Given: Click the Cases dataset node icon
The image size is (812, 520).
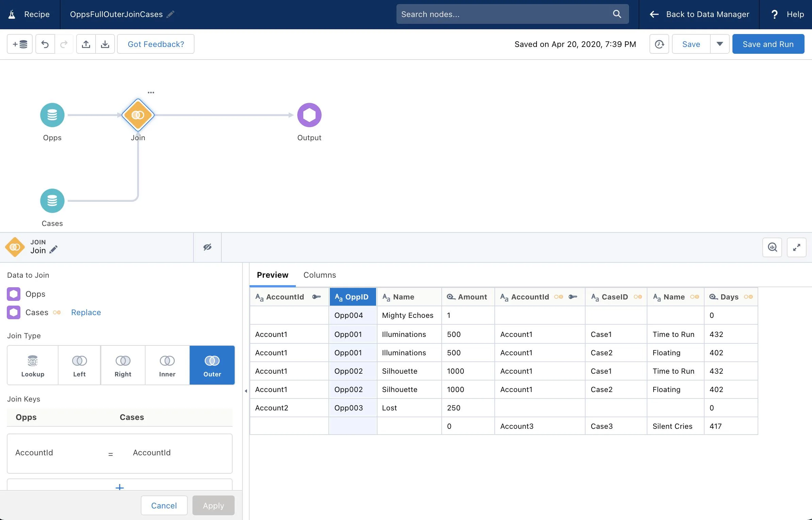Looking at the screenshot, I should tap(52, 201).
